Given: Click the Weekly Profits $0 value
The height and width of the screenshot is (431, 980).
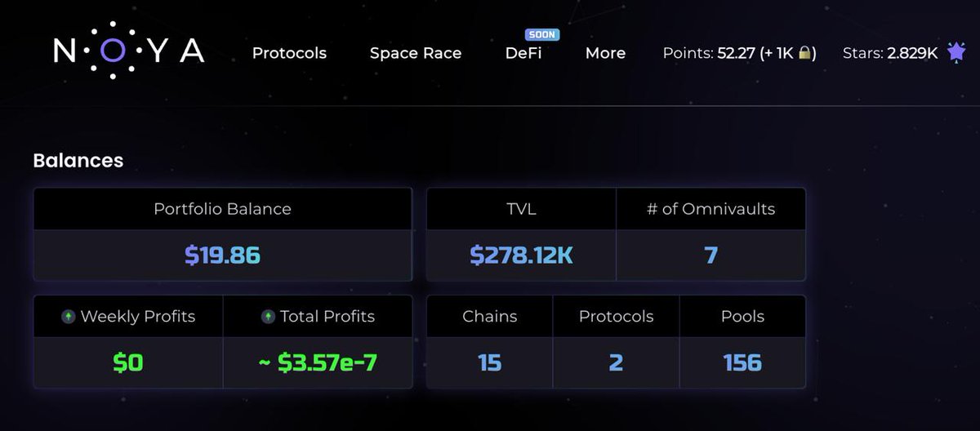Looking at the screenshot, I should pos(128,362).
